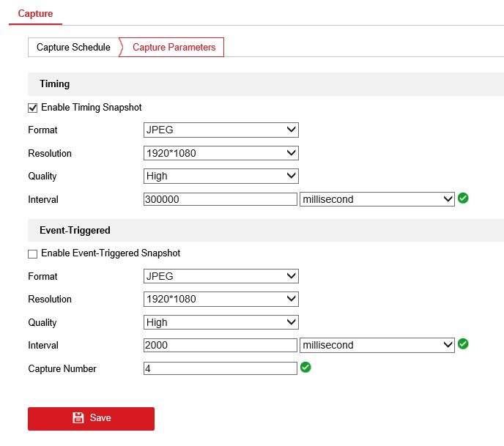504x446 pixels.
Task: Enable the Event-Triggered Snapshot checkbox
Action: click(x=32, y=254)
